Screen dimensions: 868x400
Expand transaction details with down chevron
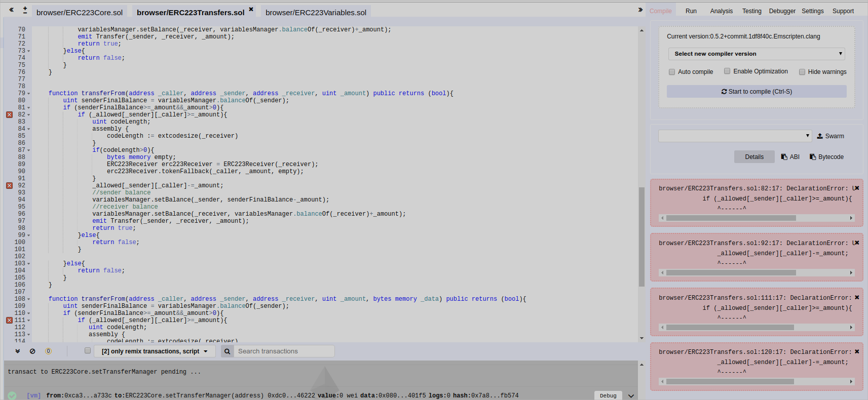[x=631, y=395]
